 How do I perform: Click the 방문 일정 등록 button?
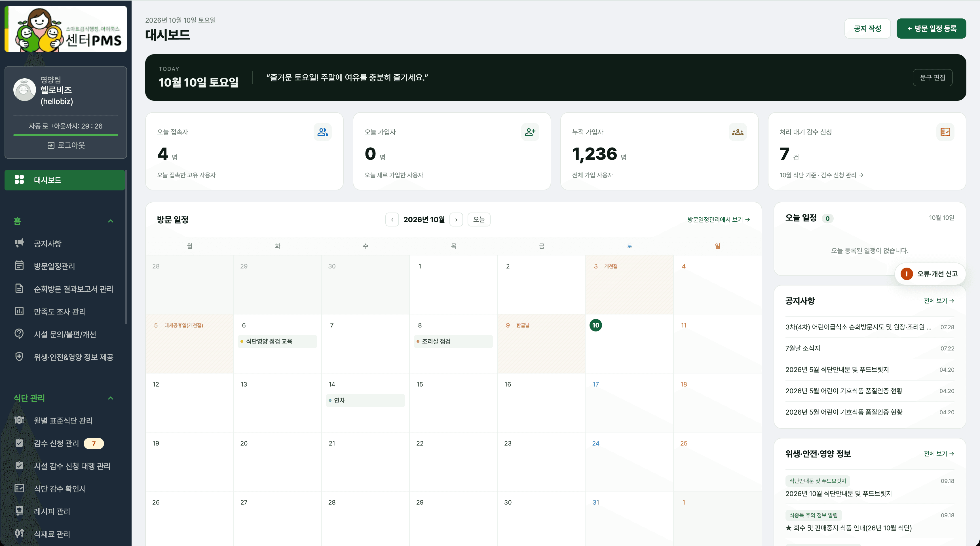point(931,29)
